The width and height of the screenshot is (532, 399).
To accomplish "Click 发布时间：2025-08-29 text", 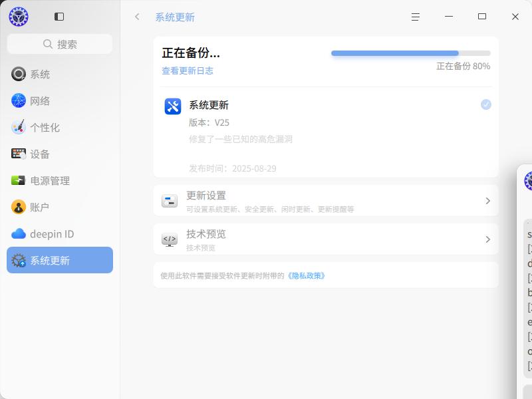I will 233,168.
